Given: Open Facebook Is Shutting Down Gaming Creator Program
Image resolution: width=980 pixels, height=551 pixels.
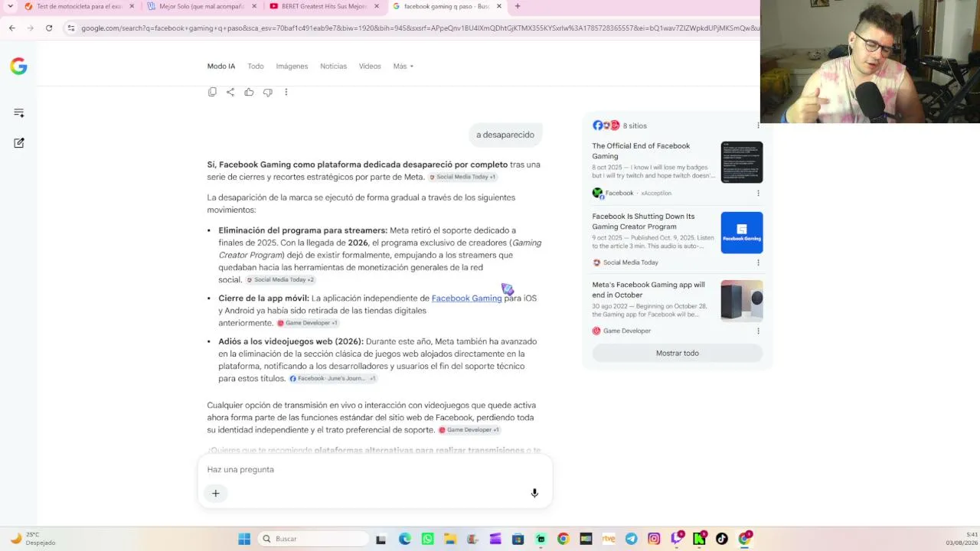Looking at the screenshot, I should tap(643, 221).
